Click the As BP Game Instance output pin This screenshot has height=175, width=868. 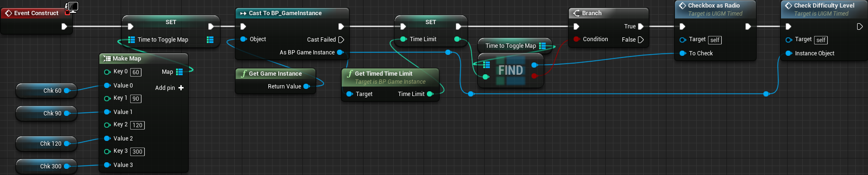[340, 52]
